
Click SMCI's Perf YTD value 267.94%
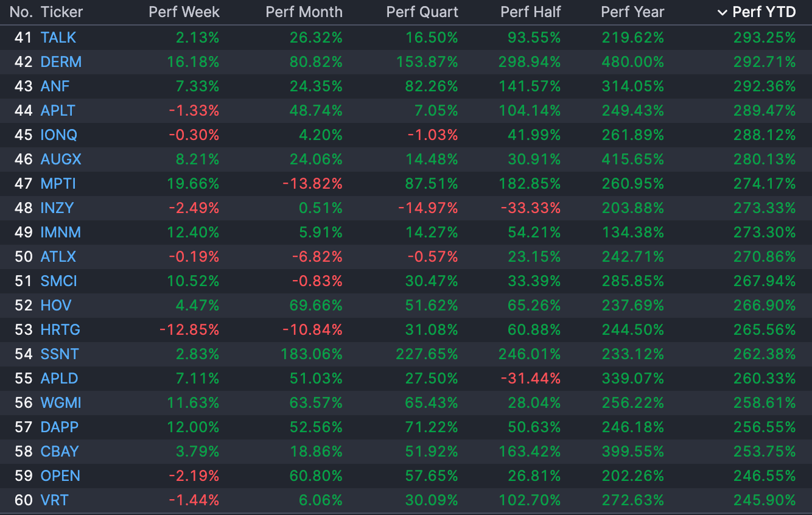(x=765, y=281)
